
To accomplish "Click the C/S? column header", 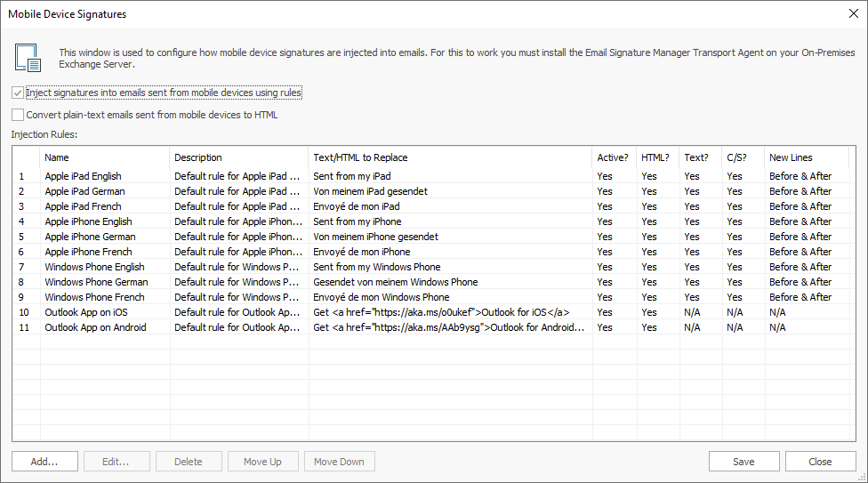I will pyautogui.click(x=743, y=157).
